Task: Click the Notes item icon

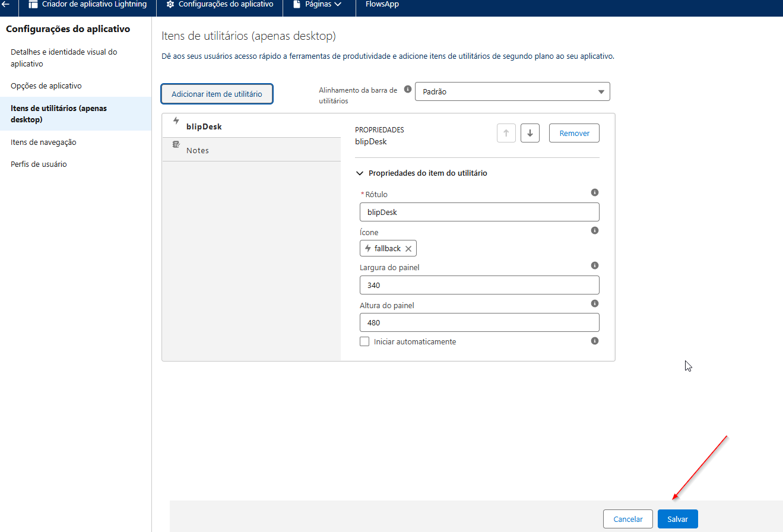Action: 176,144
